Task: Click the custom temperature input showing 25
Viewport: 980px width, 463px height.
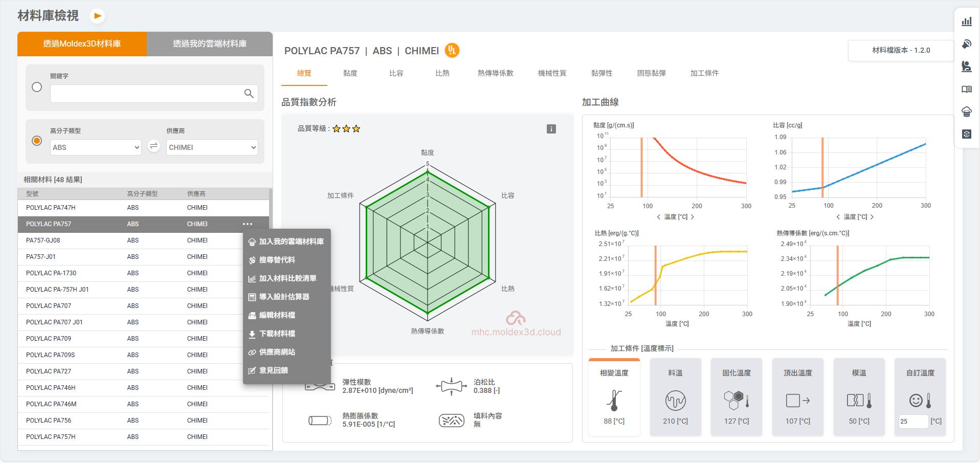Action: 912,422
